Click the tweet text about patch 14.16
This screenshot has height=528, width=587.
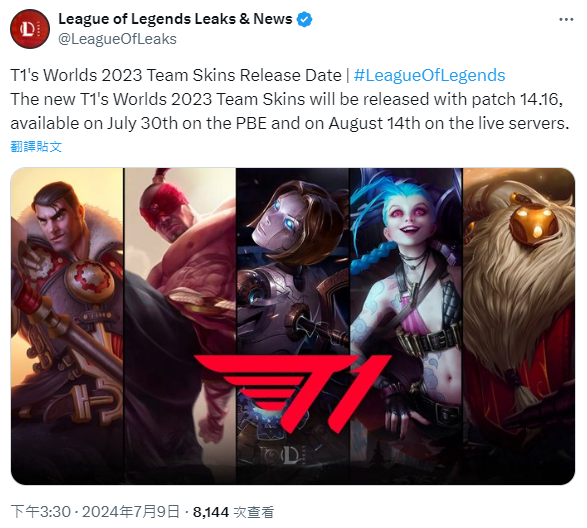click(287, 99)
